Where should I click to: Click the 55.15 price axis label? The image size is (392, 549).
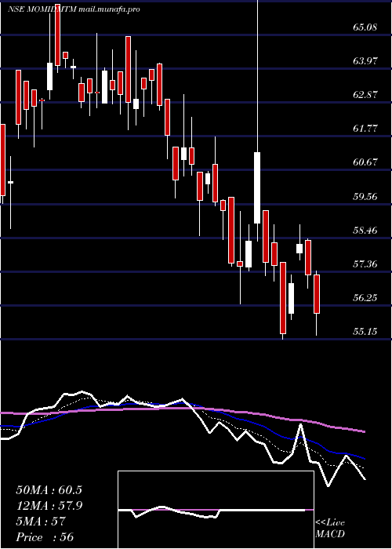point(365,331)
